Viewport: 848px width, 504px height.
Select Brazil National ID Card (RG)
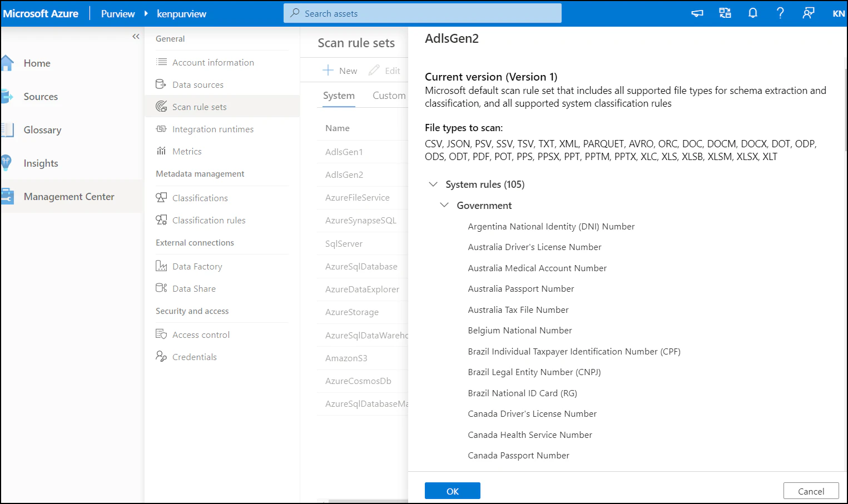point(523,393)
